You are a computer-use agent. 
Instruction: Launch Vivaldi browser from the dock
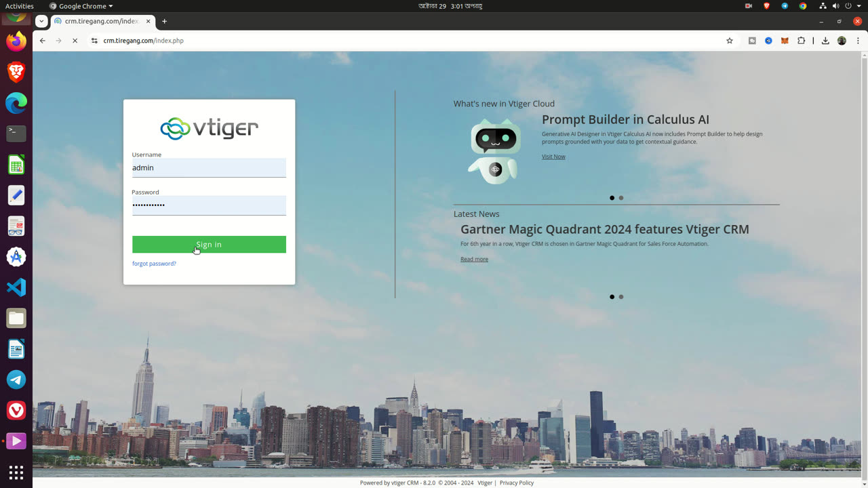[16, 411]
